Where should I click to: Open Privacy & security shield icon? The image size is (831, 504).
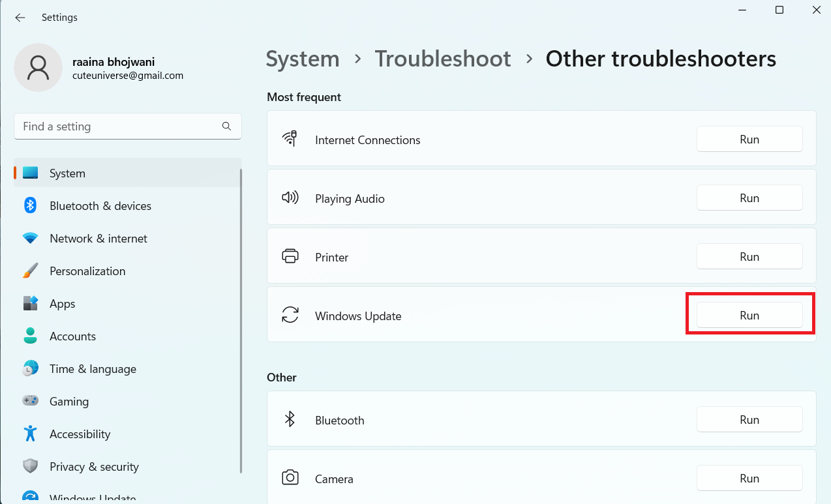coord(30,467)
